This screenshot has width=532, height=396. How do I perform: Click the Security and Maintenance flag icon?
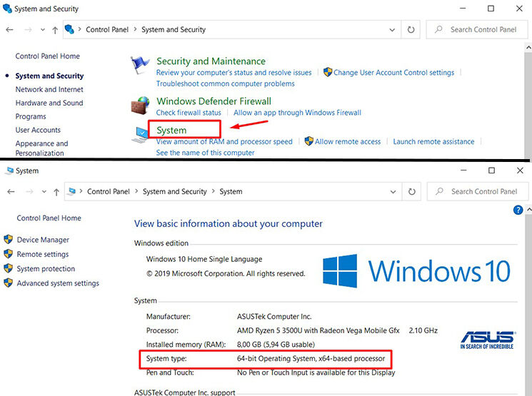(140, 64)
